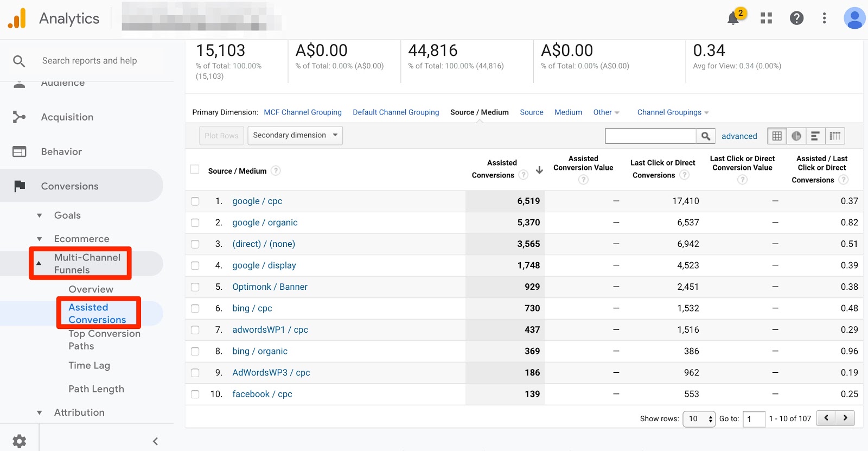This screenshot has height=451, width=868.
Task: Tick the select-all rows checkbox
Action: (195, 169)
